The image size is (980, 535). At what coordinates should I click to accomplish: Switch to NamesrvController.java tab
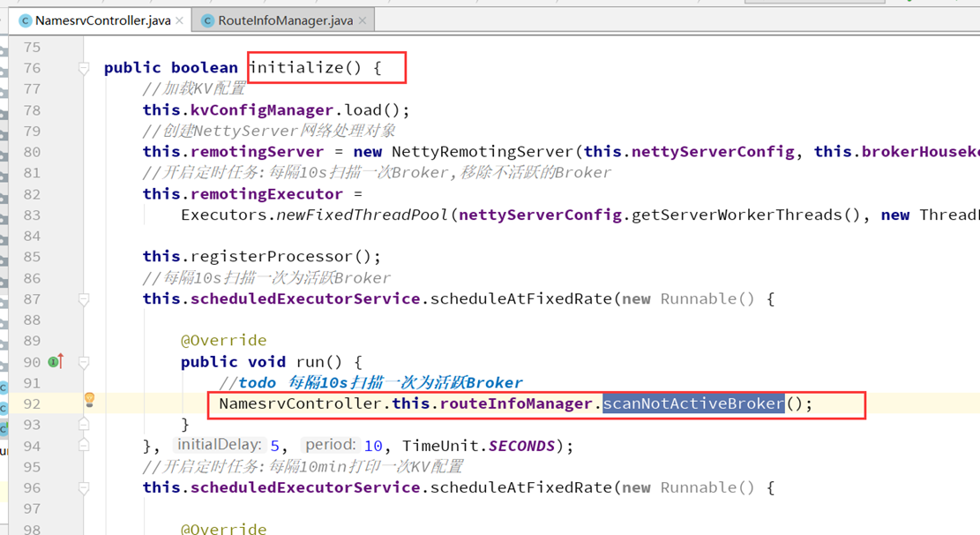click(101, 20)
